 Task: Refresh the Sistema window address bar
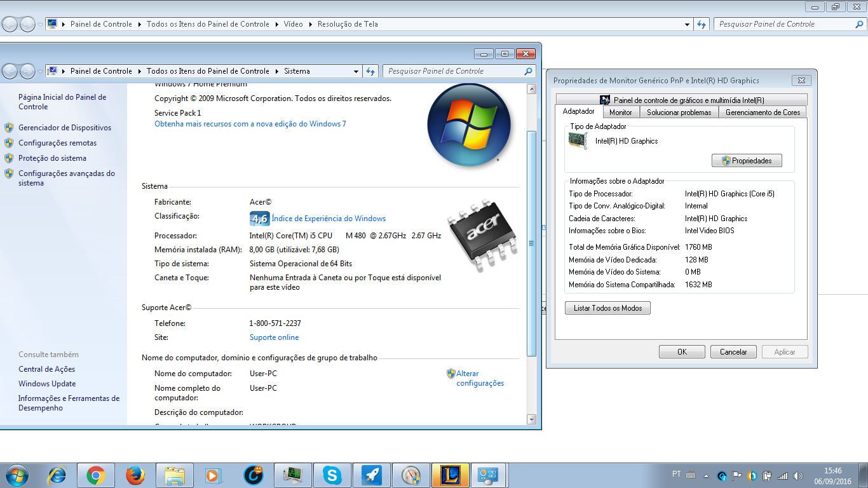(x=370, y=71)
